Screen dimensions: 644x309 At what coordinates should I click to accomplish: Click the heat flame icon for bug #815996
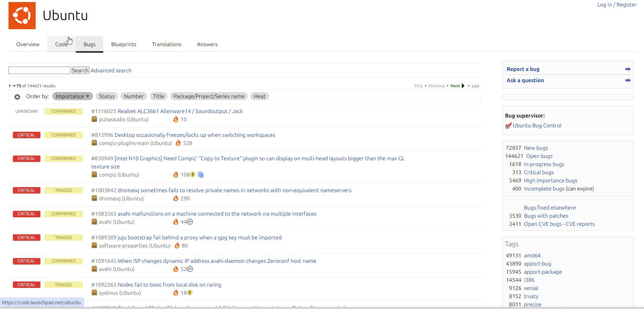click(x=178, y=143)
